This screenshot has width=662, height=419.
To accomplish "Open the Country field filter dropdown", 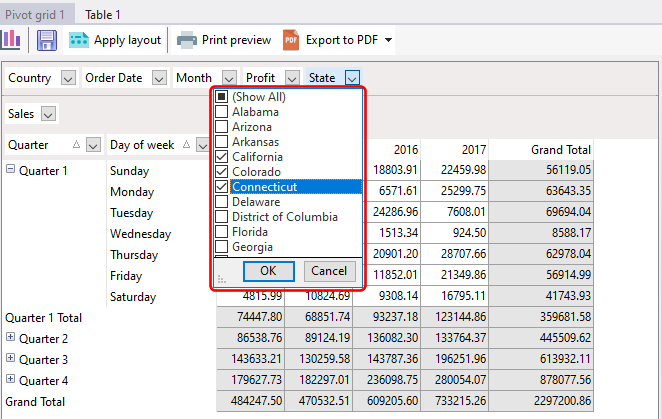I will (x=68, y=78).
